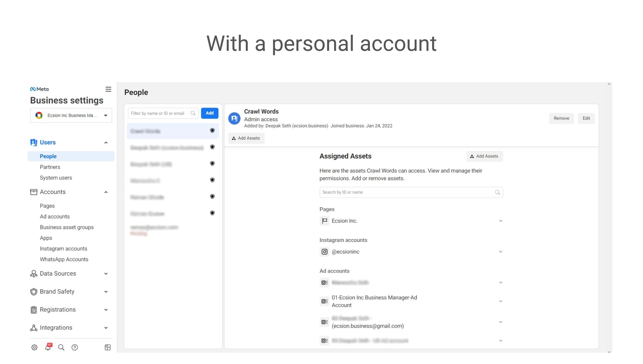
Task: Open Pages under Accounts
Action: pos(47,206)
